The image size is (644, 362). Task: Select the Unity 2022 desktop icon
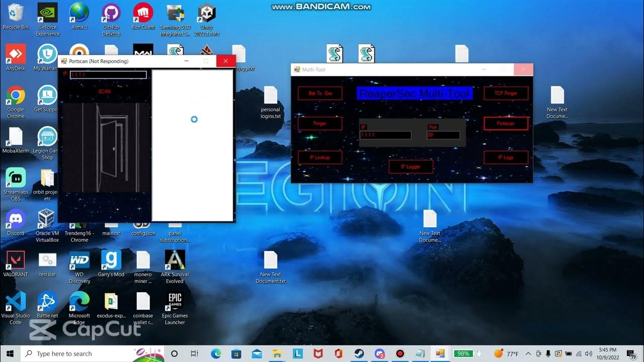(x=207, y=19)
